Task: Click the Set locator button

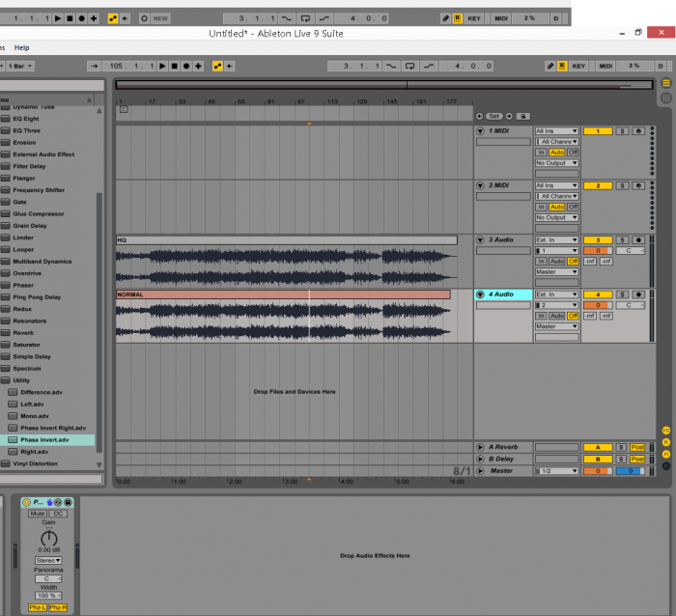Action: click(x=494, y=116)
